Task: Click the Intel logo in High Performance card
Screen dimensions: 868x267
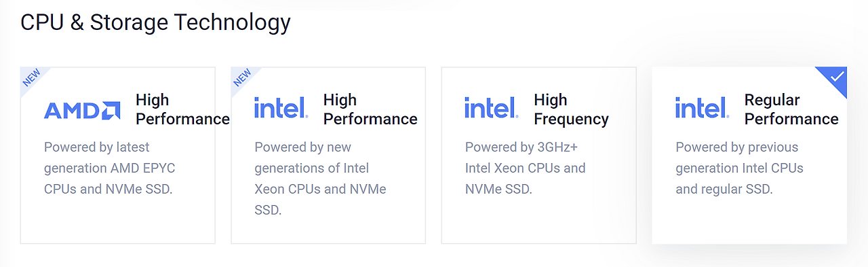Action: click(281, 108)
